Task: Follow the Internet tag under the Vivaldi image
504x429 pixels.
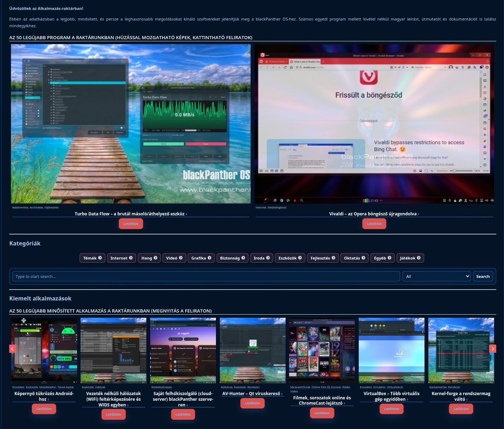Action: click(x=261, y=208)
